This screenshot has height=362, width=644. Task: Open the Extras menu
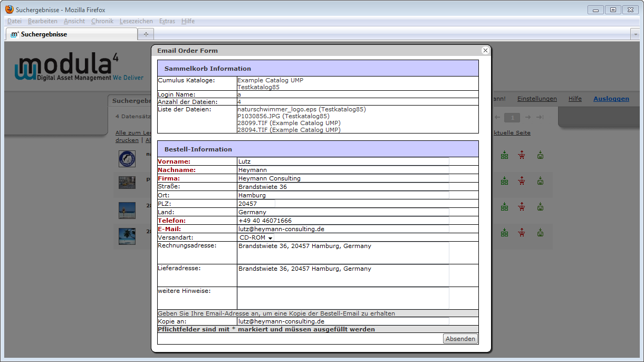click(167, 21)
